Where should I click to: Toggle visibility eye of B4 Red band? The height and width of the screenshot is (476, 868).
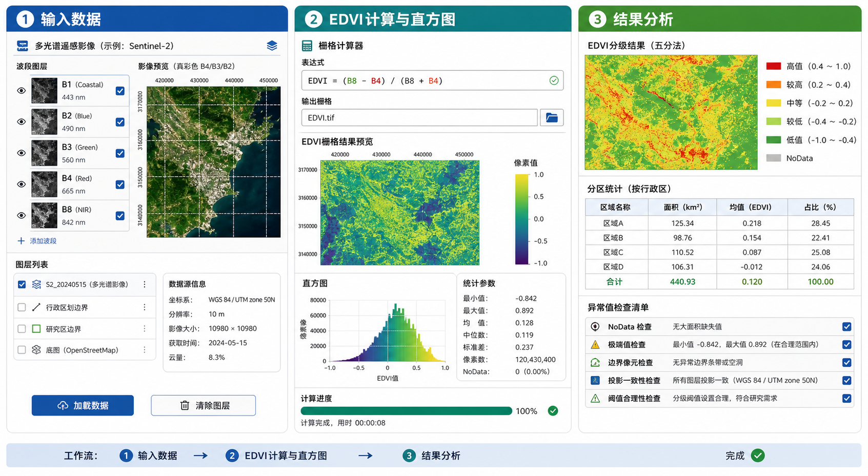tap(22, 184)
